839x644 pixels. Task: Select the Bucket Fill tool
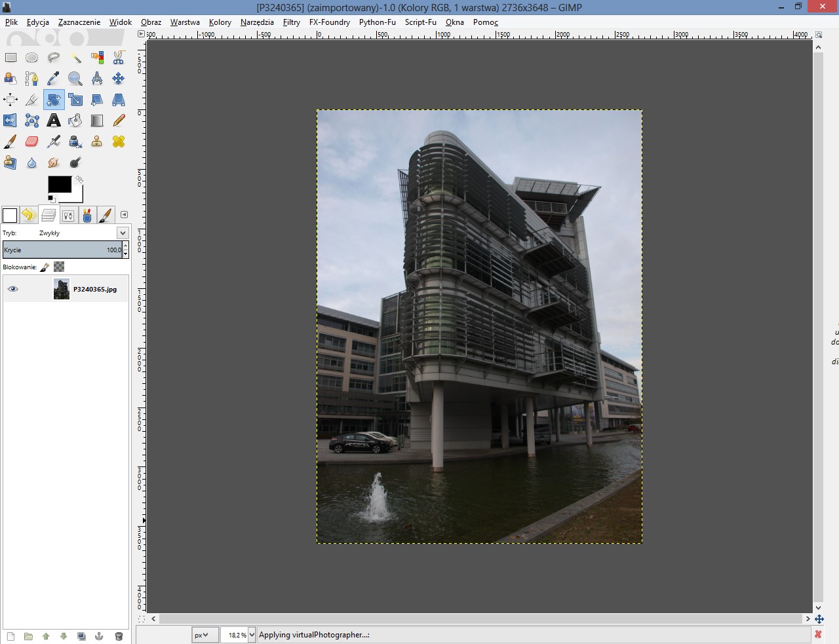tap(75, 121)
